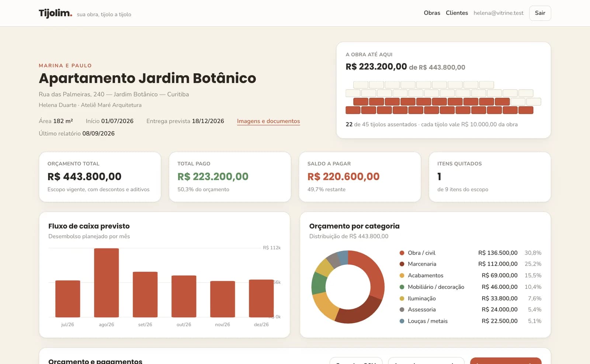Click the Marcenaria legend label

(422, 264)
